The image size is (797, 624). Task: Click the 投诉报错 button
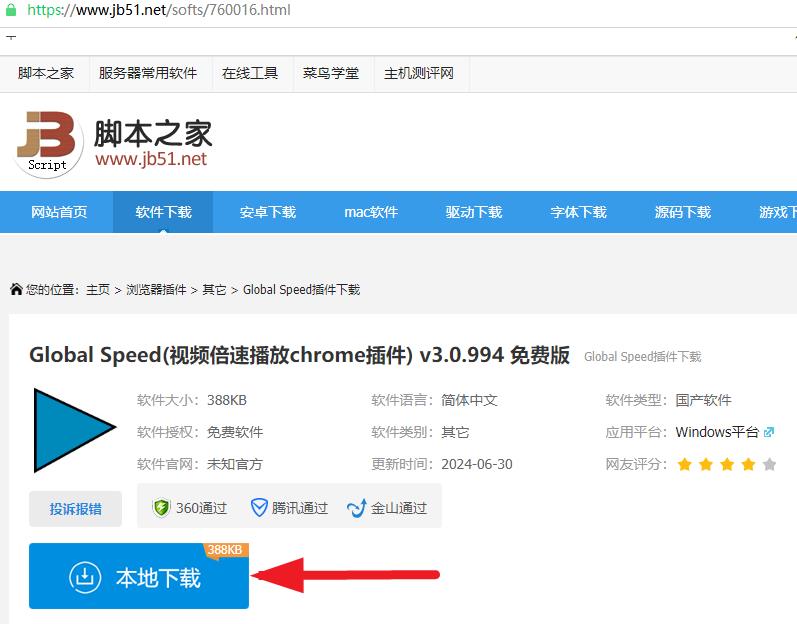tap(75, 509)
